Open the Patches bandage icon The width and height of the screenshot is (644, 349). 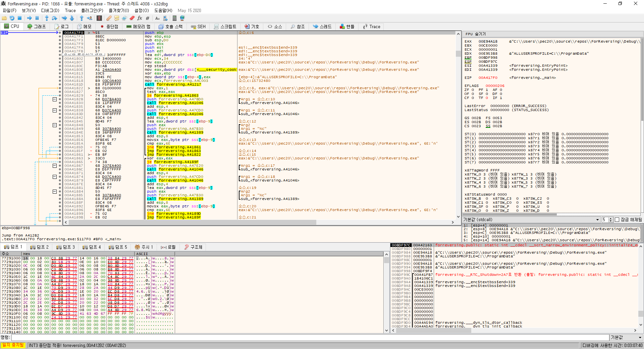click(109, 18)
